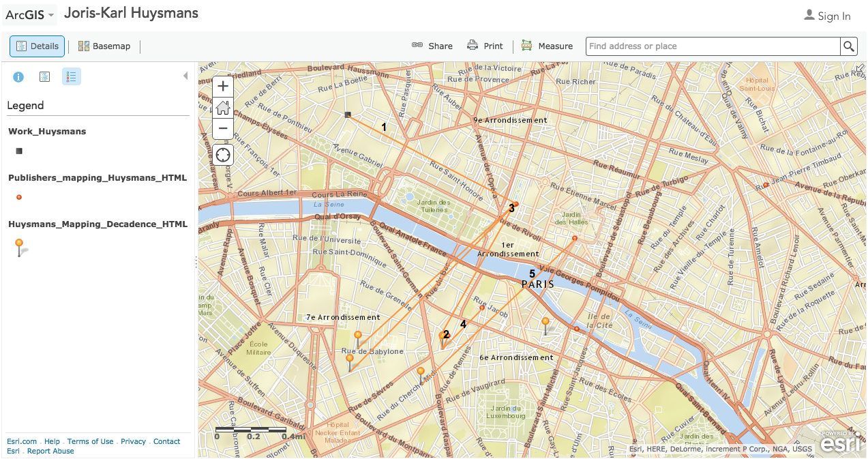
Task: Collapse the side panel with arrow
Action: (x=185, y=76)
